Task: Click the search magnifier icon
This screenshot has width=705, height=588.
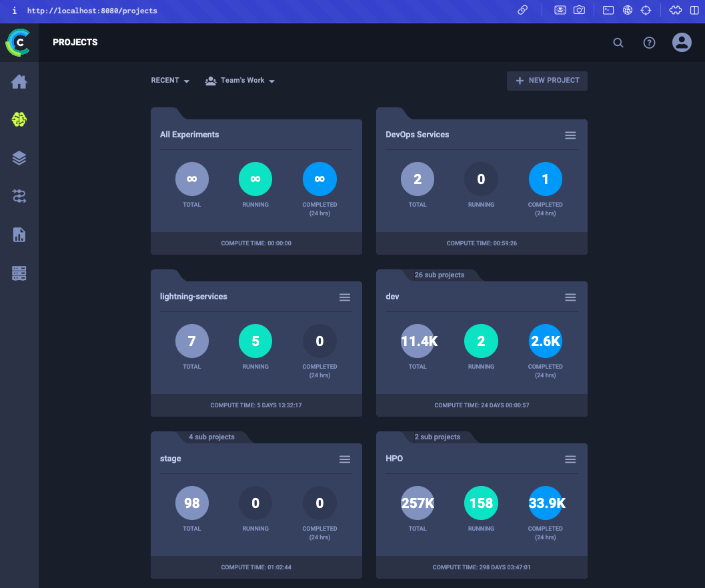Action: (618, 43)
